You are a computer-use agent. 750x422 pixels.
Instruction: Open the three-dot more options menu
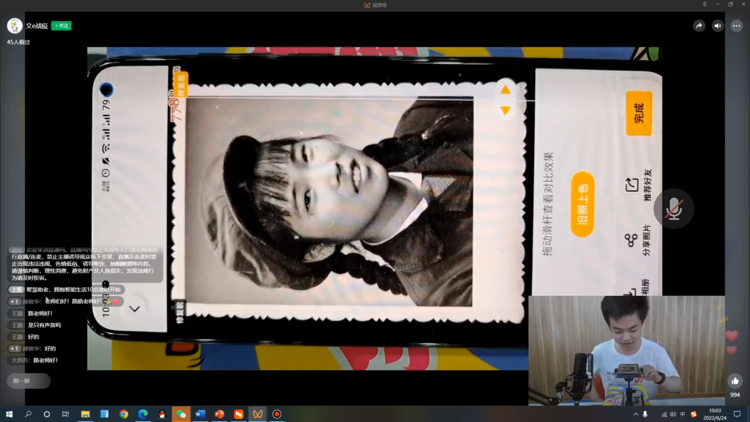737,26
